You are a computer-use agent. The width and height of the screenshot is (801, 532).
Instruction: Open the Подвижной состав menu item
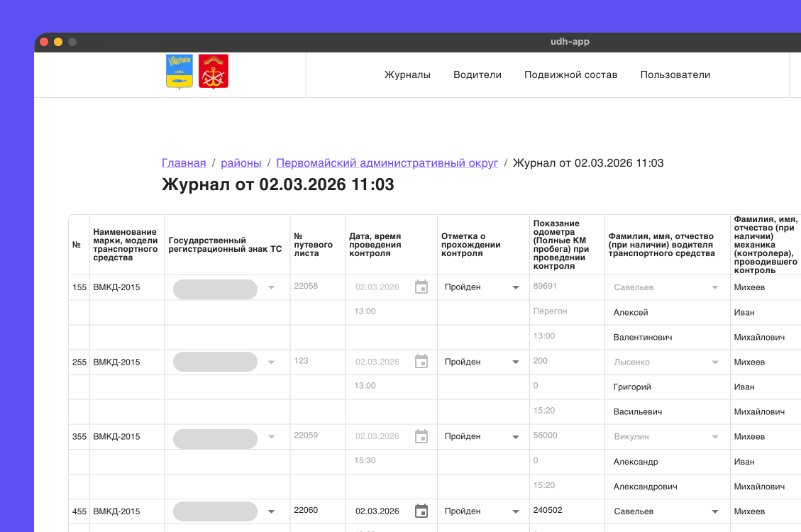[x=570, y=74]
